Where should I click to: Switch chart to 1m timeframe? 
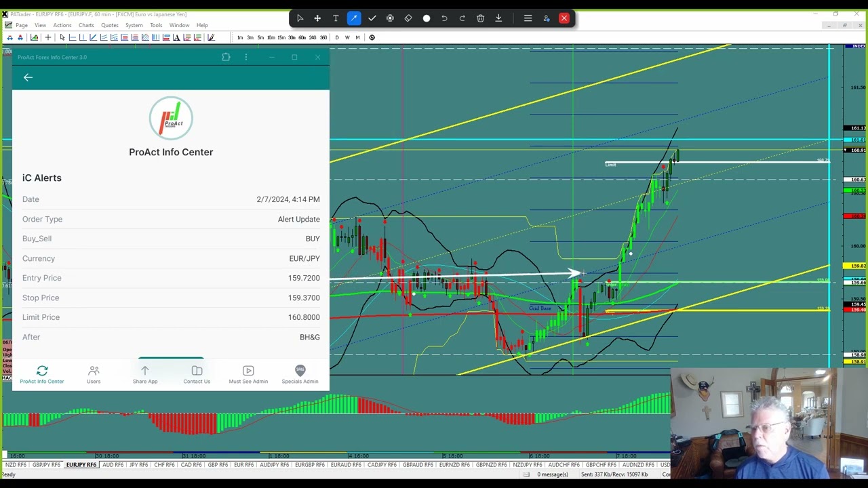(x=240, y=37)
